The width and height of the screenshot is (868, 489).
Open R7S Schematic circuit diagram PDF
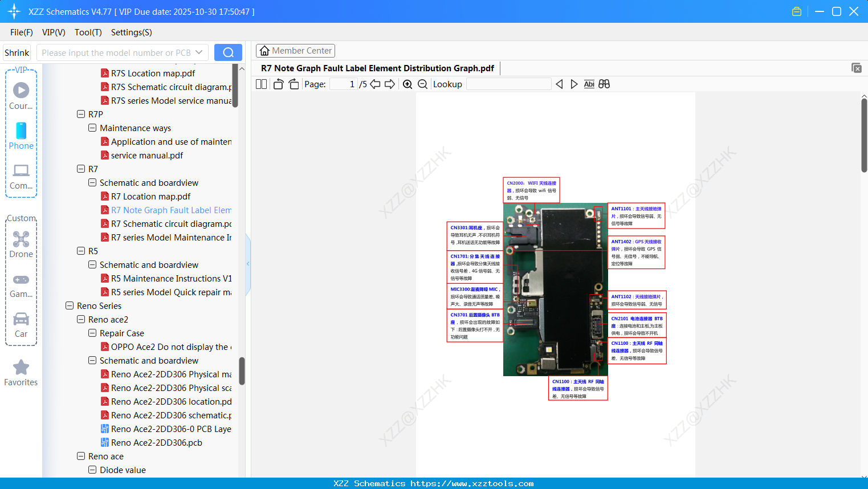[x=166, y=87]
